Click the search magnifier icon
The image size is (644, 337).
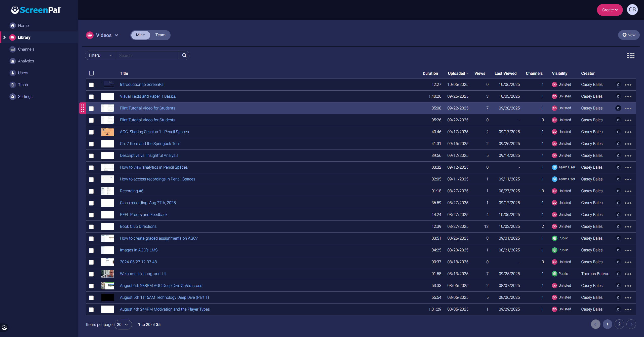click(x=184, y=55)
